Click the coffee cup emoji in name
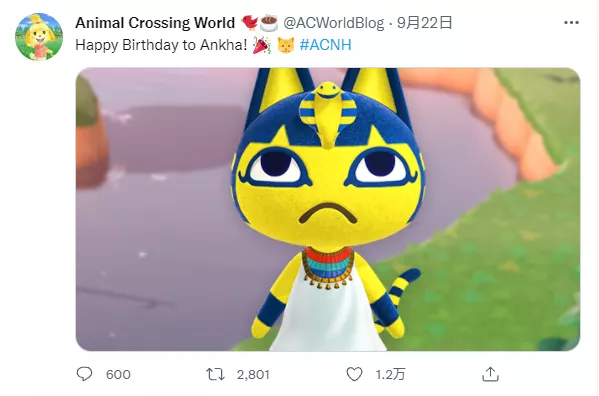 [269, 23]
